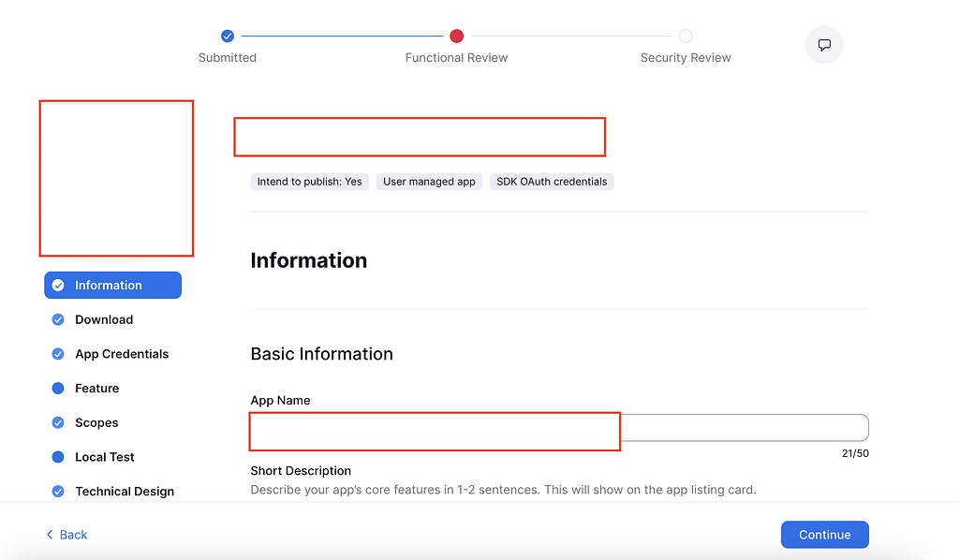Click the blue dot icon next to Feature

tap(59, 388)
